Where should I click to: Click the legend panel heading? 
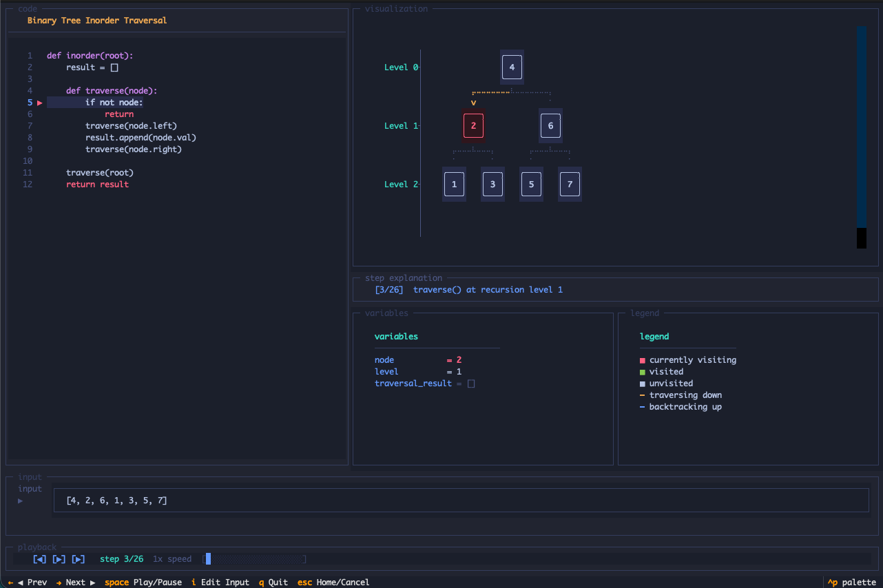tap(654, 337)
